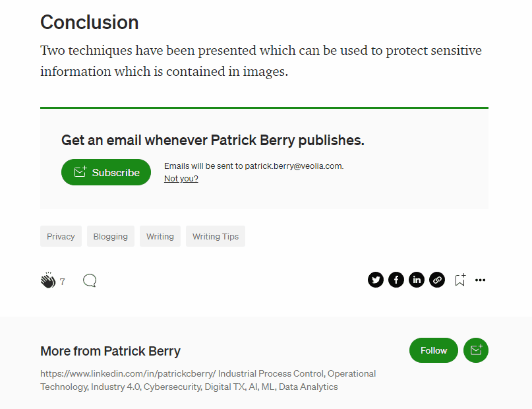The height and width of the screenshot is (409, 532).
Task: Select the Blogging tag
Action: [x=111, y=236]
